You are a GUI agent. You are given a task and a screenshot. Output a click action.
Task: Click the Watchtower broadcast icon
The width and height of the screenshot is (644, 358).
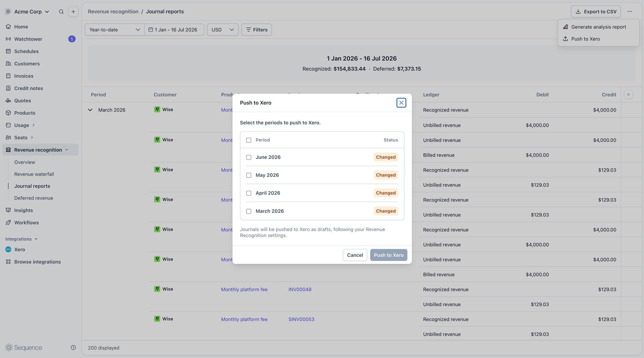click(x=8, y=39)
